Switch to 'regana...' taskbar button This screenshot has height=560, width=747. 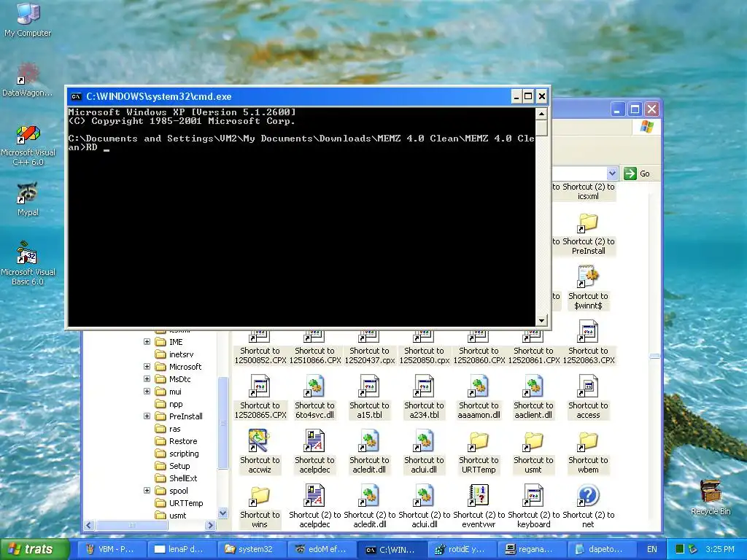[531, 549]
